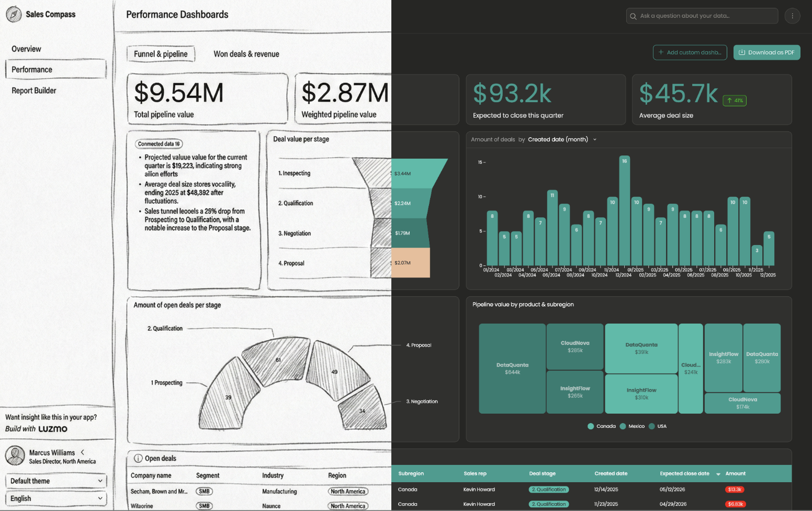Click CloudNova $285k treemap tile

click(x=575, y=347)
